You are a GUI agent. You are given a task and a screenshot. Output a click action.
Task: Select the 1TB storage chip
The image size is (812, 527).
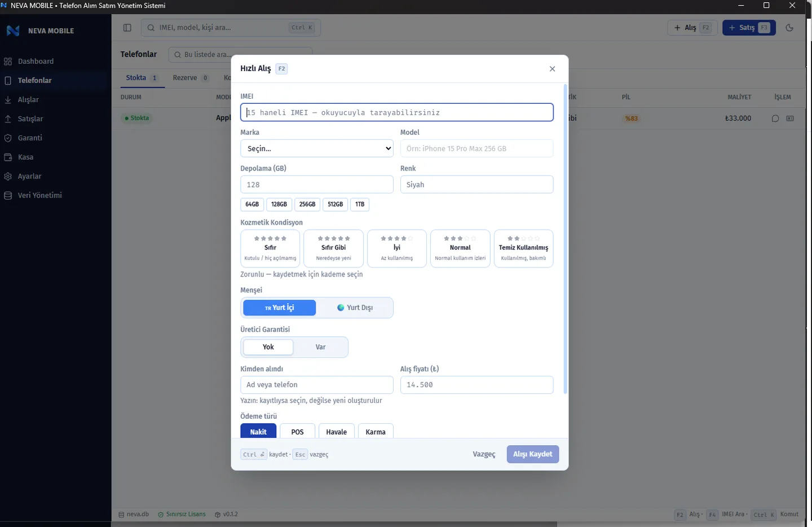click(360, 204)
